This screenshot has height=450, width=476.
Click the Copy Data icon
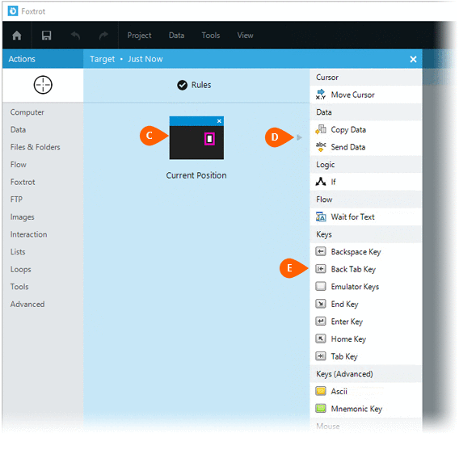(x=321, y=129)
